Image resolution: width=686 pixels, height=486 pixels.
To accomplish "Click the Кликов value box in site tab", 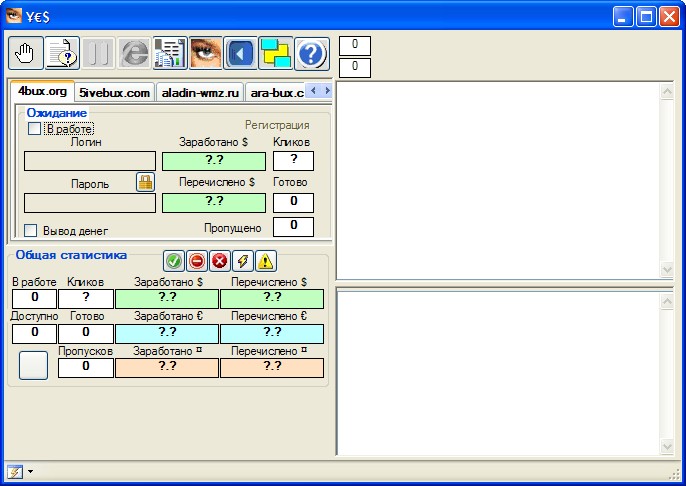I will pyautogui.click(x=294, y=161).
